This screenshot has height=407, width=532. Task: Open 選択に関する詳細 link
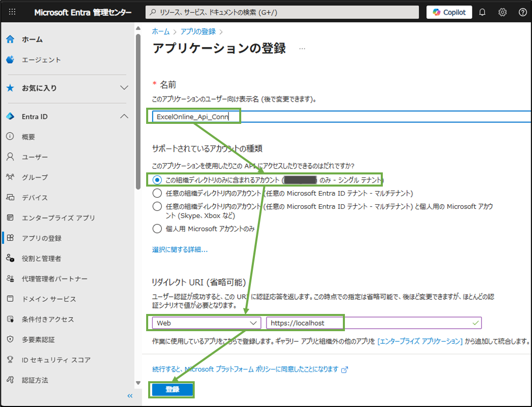180,250
